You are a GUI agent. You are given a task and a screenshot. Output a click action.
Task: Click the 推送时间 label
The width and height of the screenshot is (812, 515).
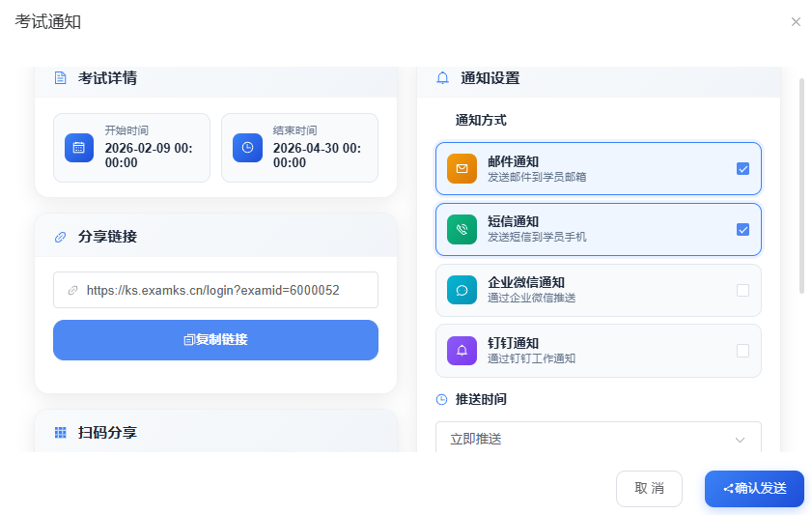481,399
